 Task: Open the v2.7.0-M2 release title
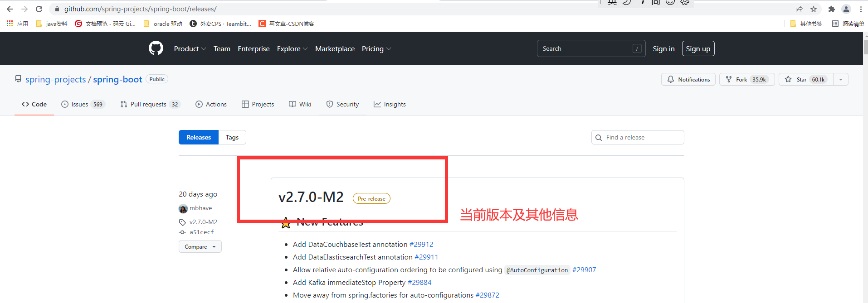point(311,197)
